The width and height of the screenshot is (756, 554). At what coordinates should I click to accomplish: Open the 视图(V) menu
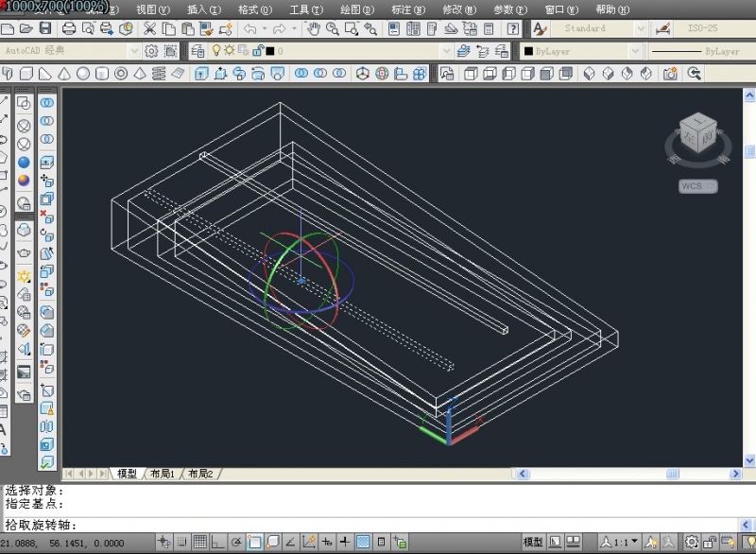[153, 9]
